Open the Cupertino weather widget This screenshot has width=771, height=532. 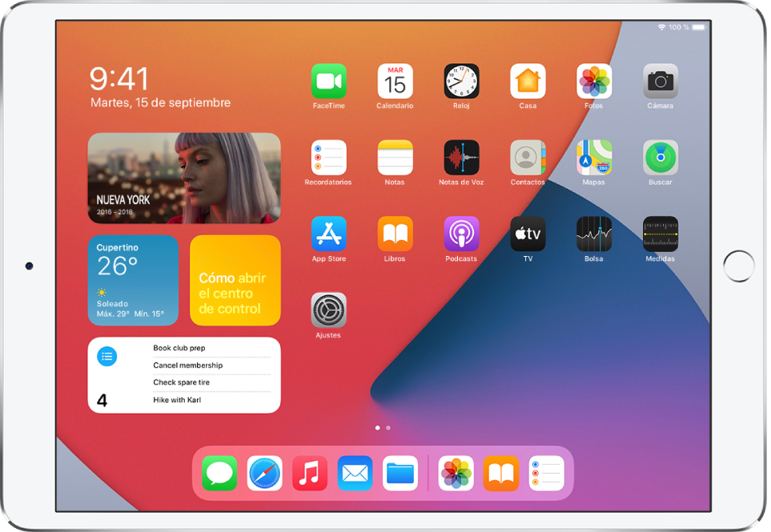[133, 280]
